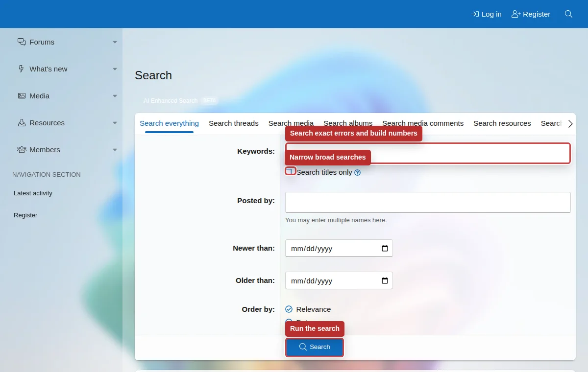Switch to Search media comments tab
This screenshot has height=372, width=588.
click(x=423, y=123)
